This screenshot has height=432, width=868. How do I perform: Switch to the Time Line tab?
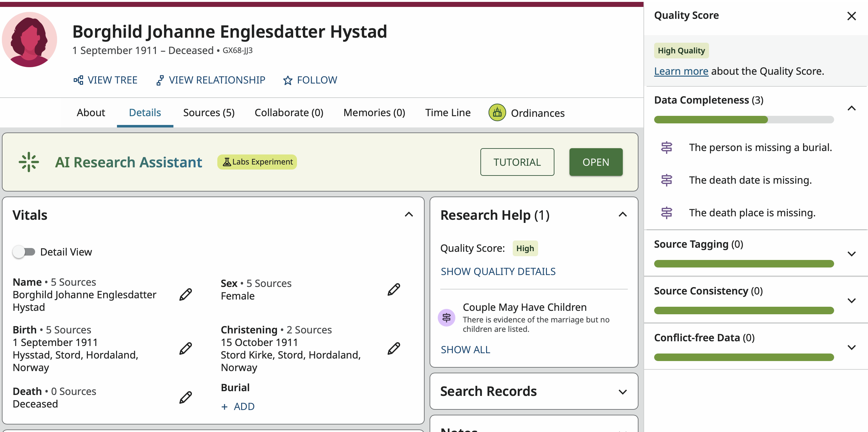tap(447, 113)
